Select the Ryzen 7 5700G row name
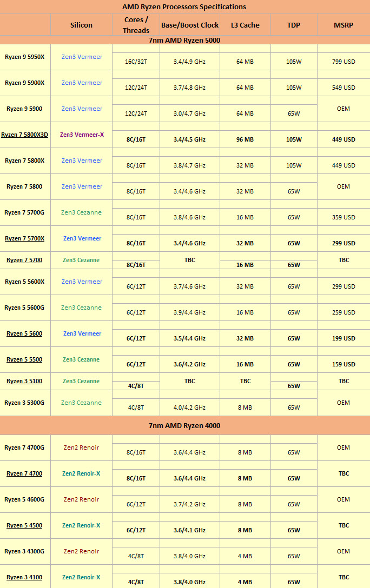 tap(24, 212)
